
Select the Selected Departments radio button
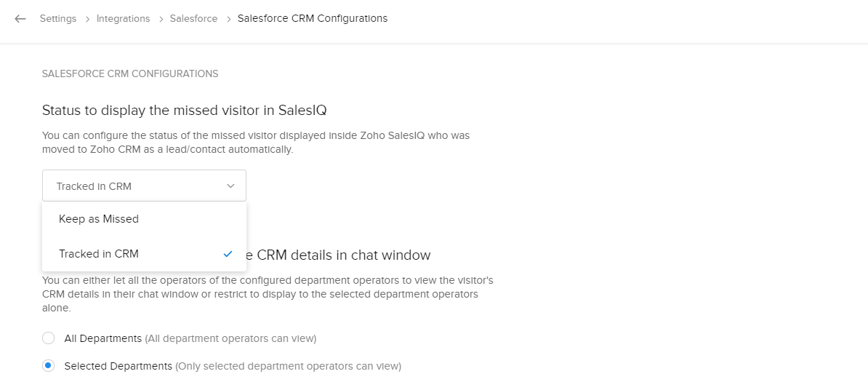49,366
